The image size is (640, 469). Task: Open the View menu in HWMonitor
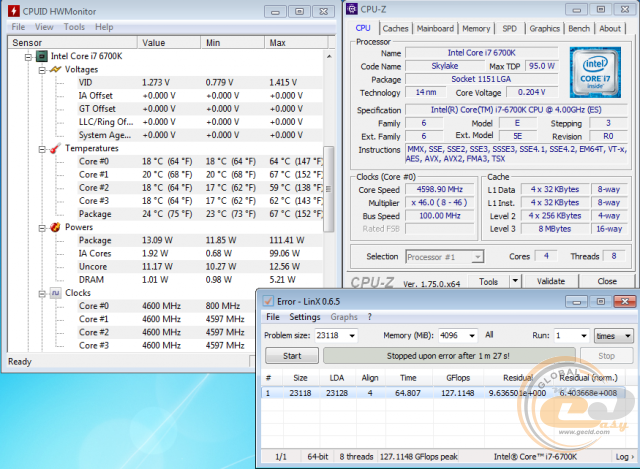[44, 27]
